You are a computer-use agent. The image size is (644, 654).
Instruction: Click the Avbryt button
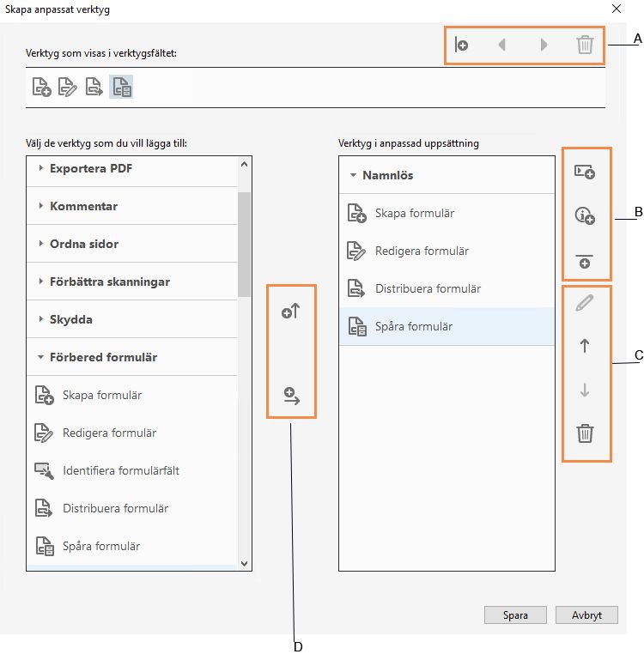(x=586, y=615)
